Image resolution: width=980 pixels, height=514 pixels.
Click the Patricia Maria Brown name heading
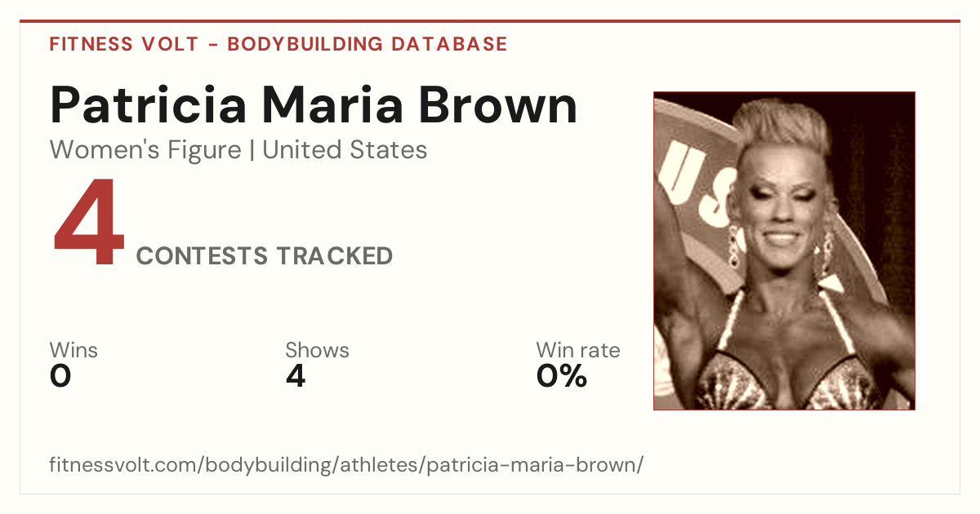(314, 105)
